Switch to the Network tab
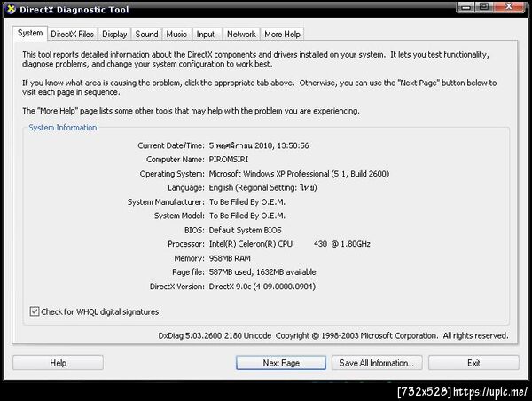The width and height of the screenshot is (532, 401). (x=241, y=35)
